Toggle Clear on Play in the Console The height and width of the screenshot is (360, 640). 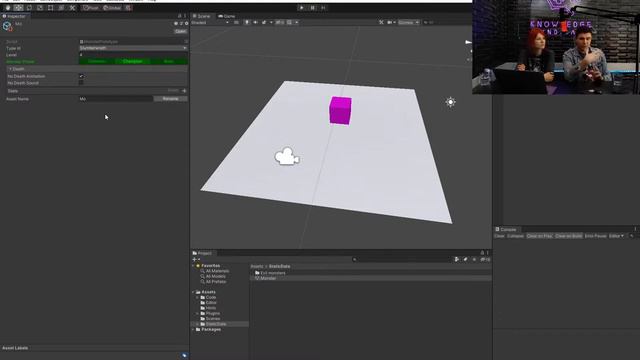539,236
